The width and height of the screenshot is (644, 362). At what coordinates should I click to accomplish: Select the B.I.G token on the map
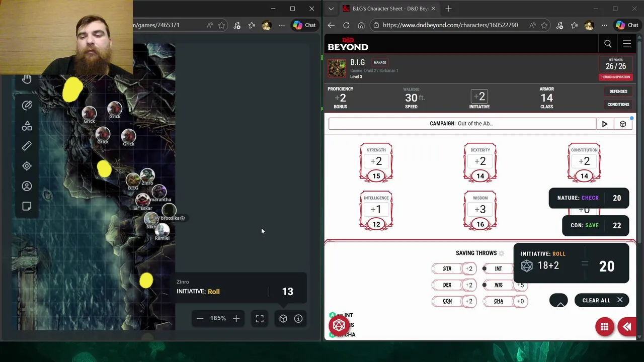coord(133,180)
